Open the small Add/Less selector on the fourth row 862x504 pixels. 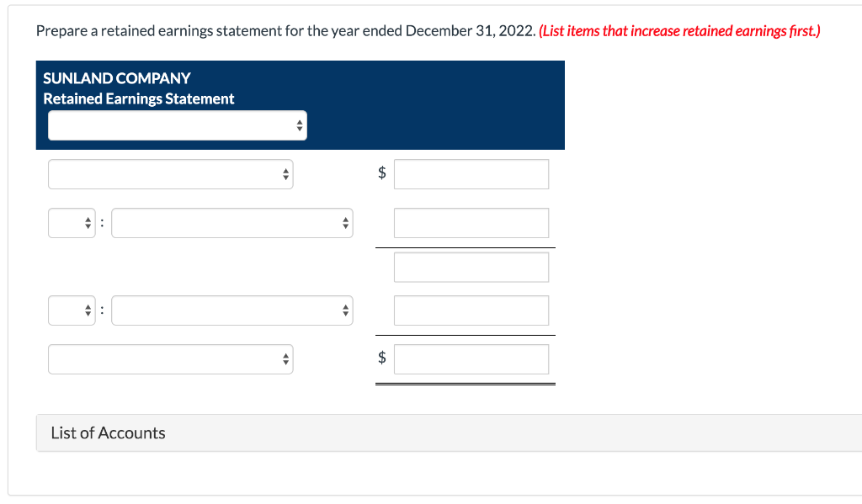point(72,310)
